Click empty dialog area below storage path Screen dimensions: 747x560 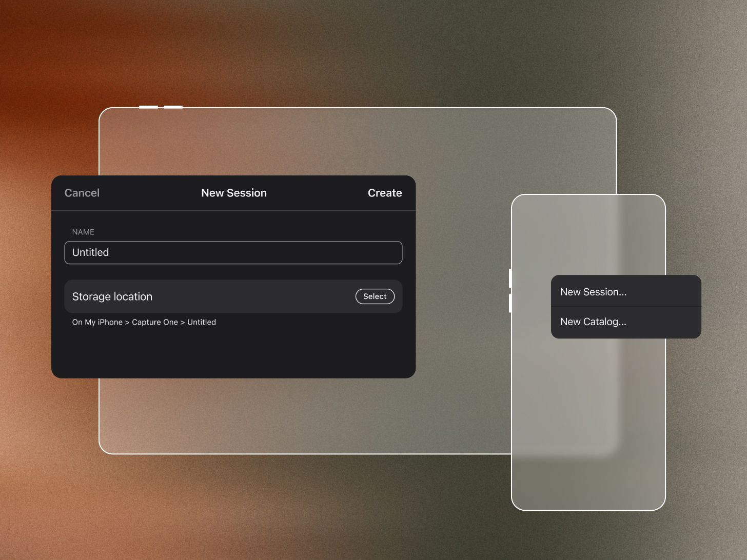pos(233,354)
